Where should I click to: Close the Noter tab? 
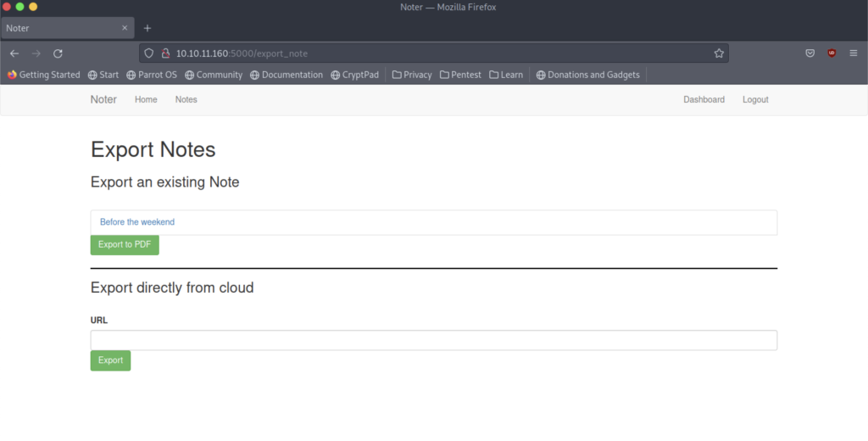125,28
